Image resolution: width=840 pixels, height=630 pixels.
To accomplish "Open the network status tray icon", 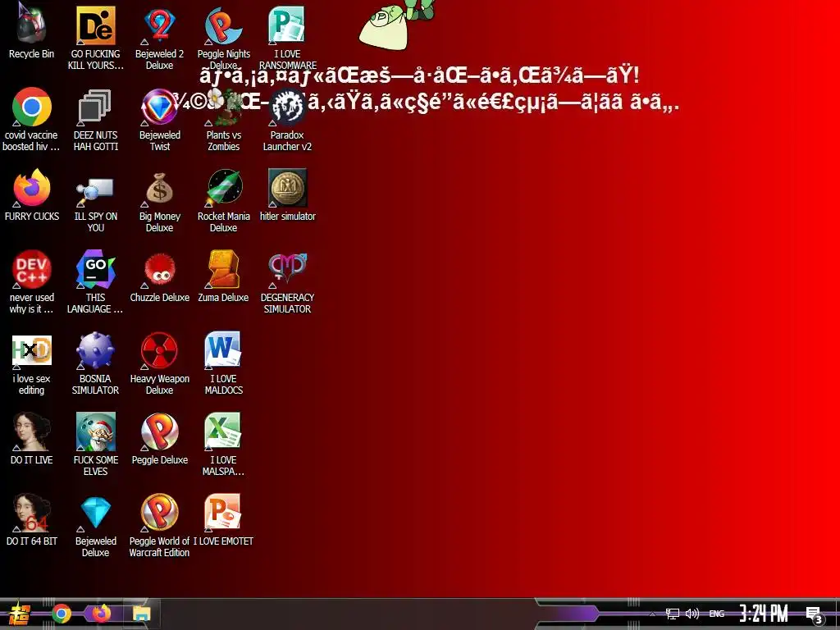I will pos(673,614).
